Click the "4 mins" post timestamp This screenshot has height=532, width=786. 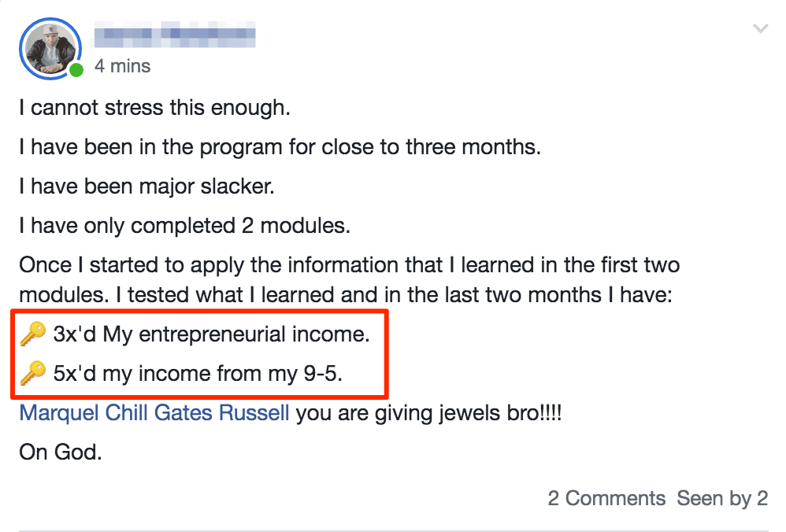click(x=122, y=66)
